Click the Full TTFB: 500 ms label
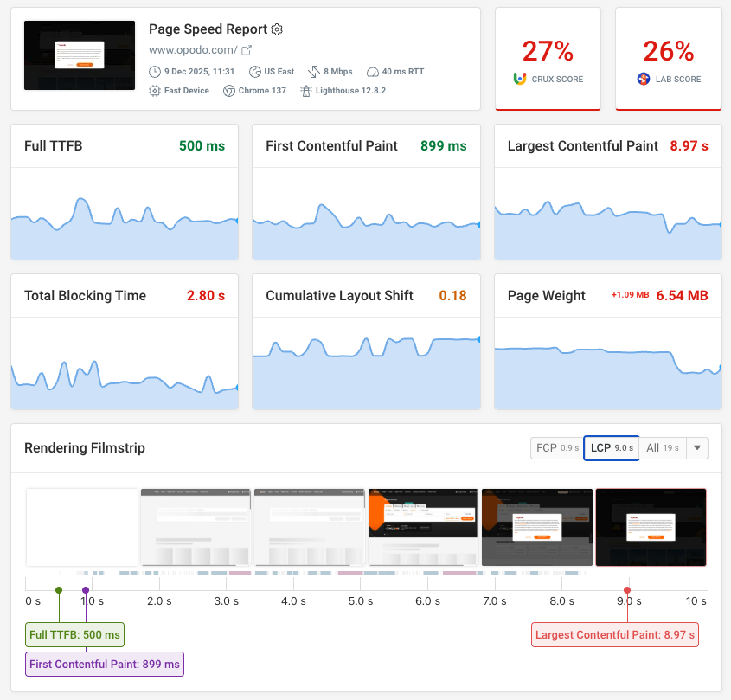 [x=74, y=634]
